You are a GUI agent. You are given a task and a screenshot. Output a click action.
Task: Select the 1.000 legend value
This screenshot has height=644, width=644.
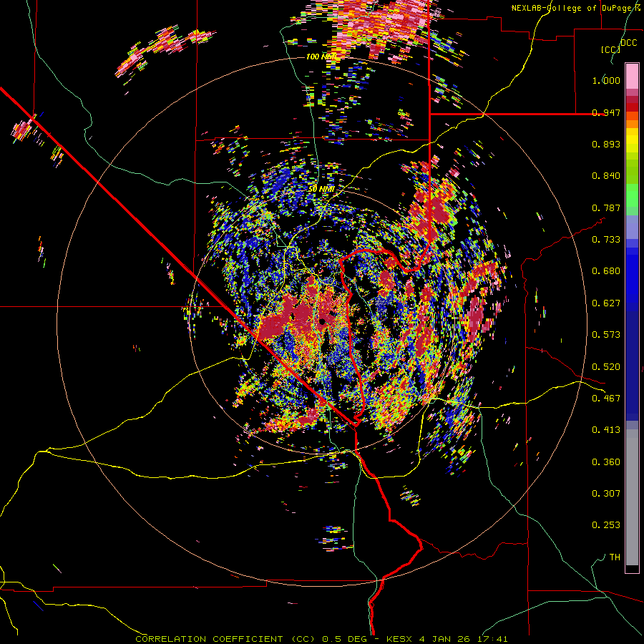(606, 80)
